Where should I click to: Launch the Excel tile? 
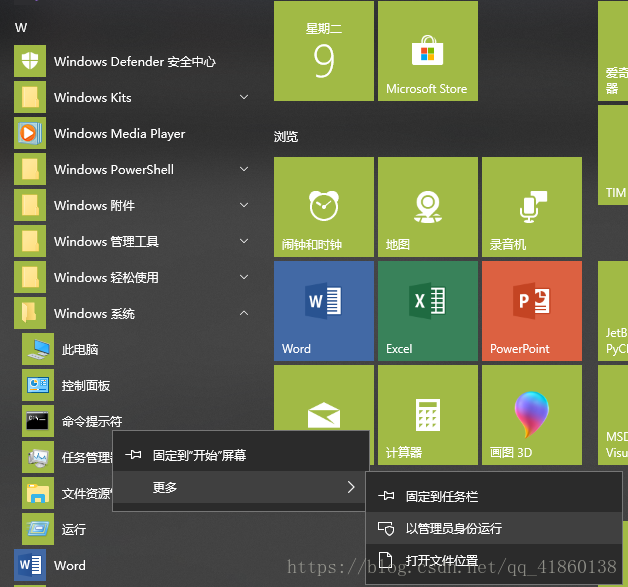pyautogui.click(x=428, y=311)
